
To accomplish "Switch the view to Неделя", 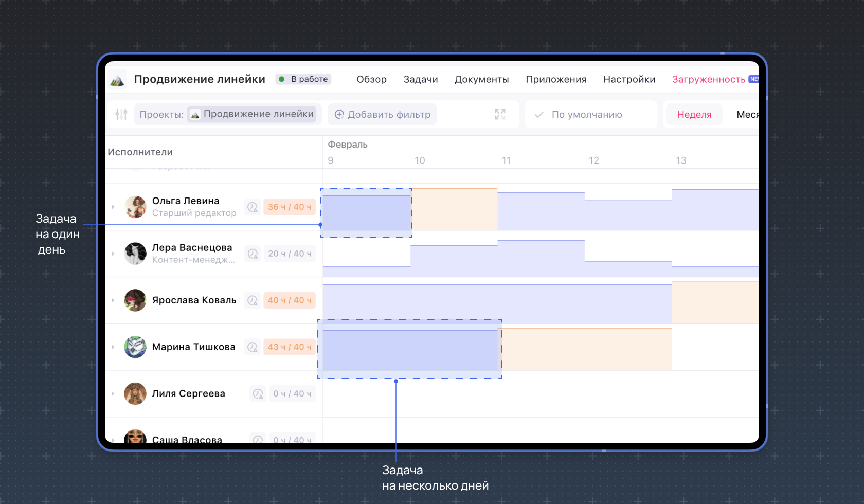I will 694,114.
